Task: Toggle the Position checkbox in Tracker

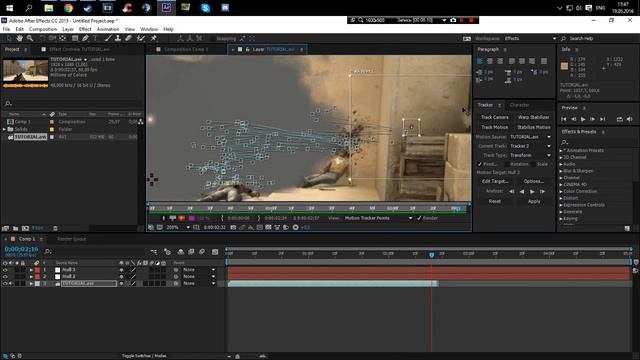Action: 480,164
